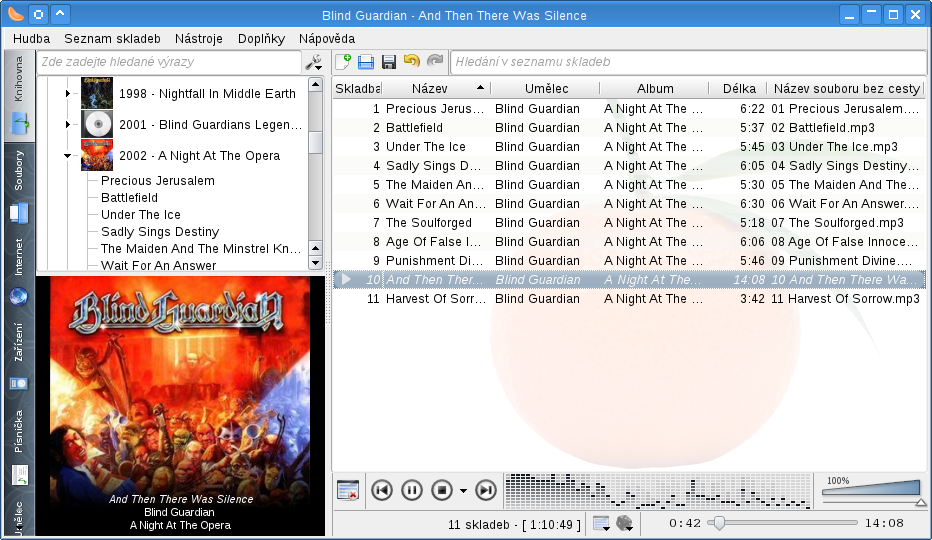Click the playlist search field
Viewport: 932px width, 540px height.
[x=688, y=62]
